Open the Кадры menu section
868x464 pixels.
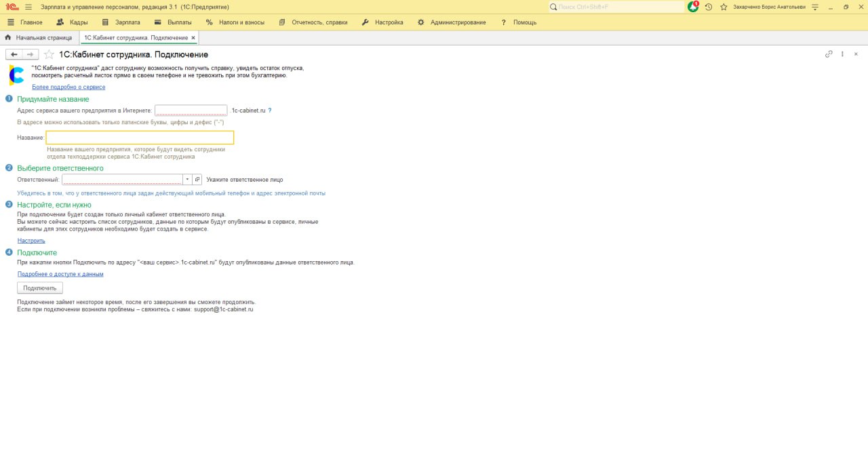coord(72,22)
